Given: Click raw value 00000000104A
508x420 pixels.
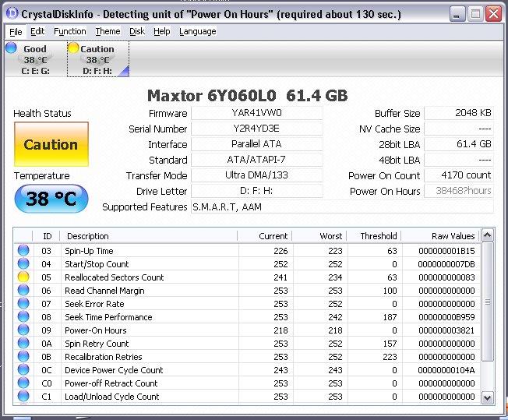Looking at the screenshot, I should (446, 370).
